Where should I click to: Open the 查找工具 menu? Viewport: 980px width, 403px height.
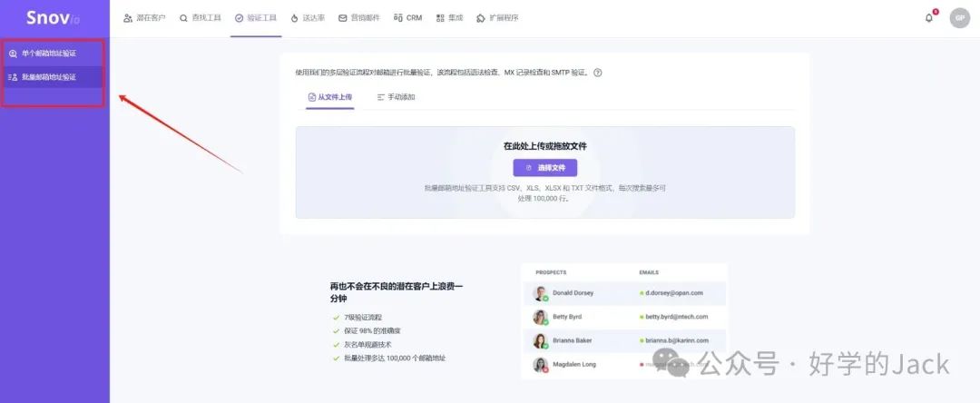(200, 18)
